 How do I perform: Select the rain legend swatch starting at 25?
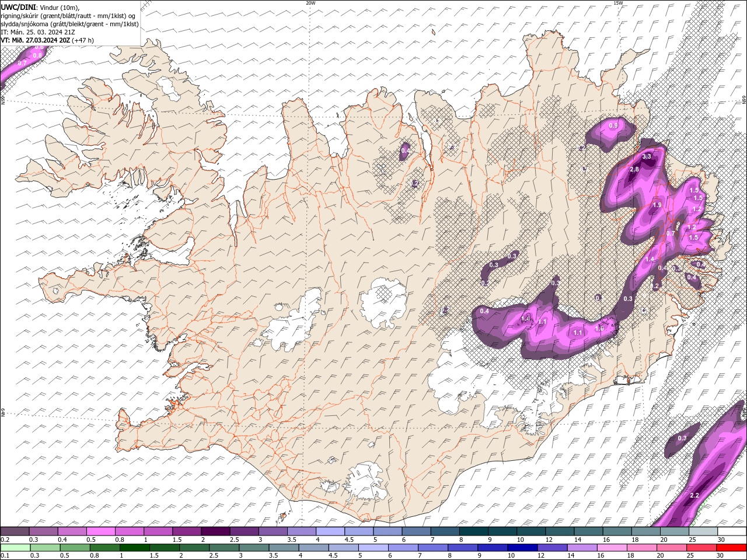tap(701, 547)
